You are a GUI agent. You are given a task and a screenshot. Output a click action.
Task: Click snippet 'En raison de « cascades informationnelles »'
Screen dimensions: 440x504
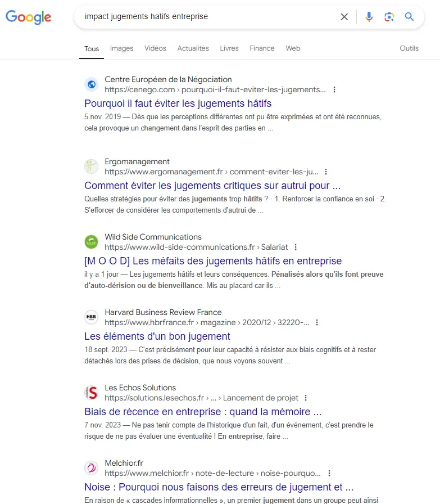pyautogui.click(x=231, y=500)
